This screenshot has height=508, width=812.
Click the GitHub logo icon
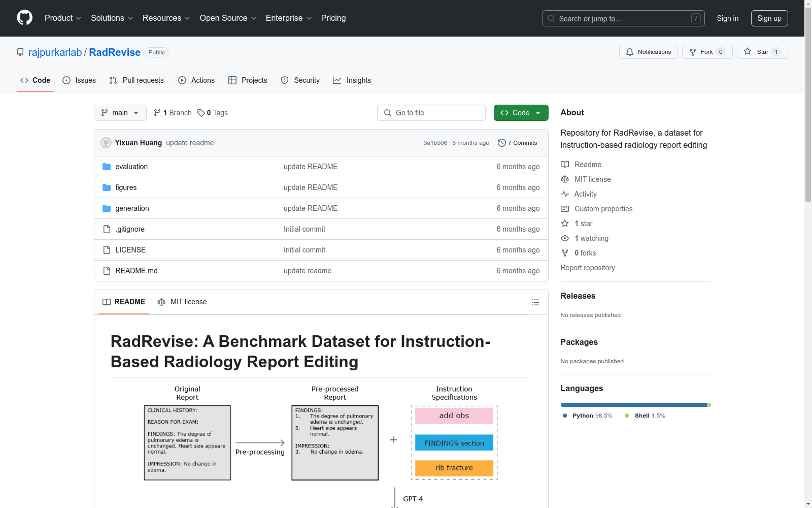pyautogui.click(x=24, y=18)
